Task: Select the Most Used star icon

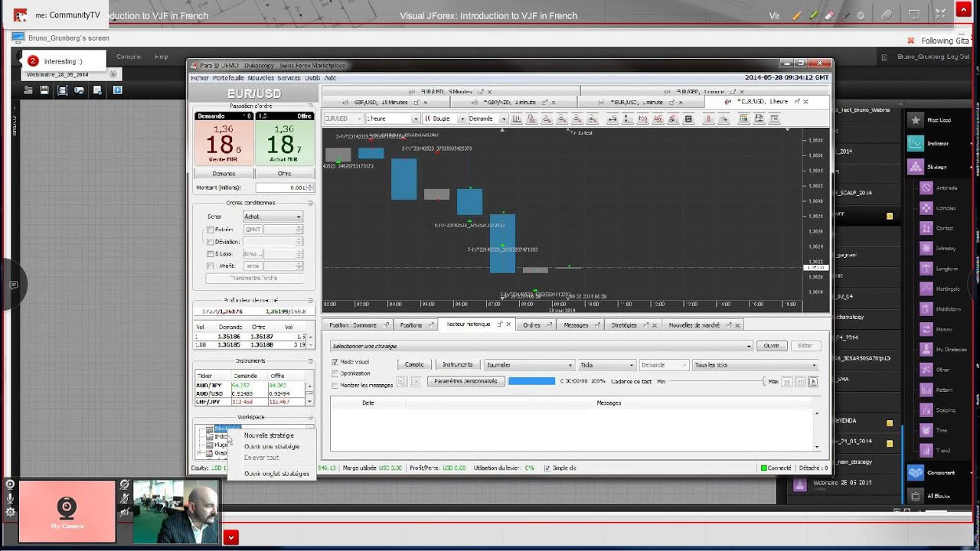Action: pos(916,120)
